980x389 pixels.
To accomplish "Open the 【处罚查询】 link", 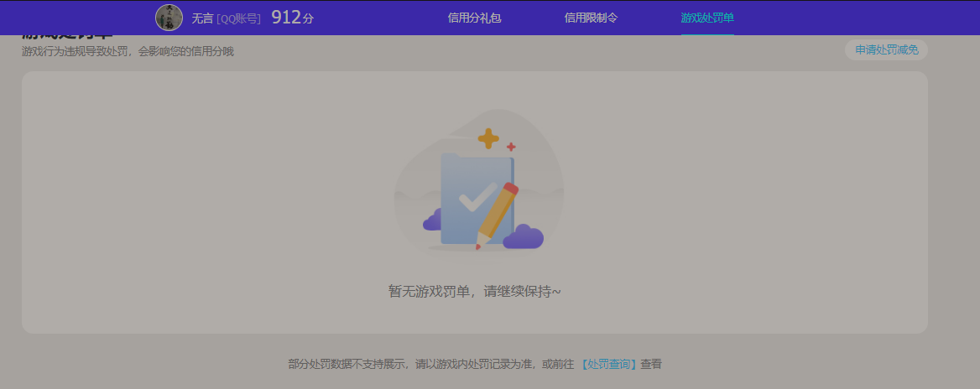I will click(x=608, y=364).
